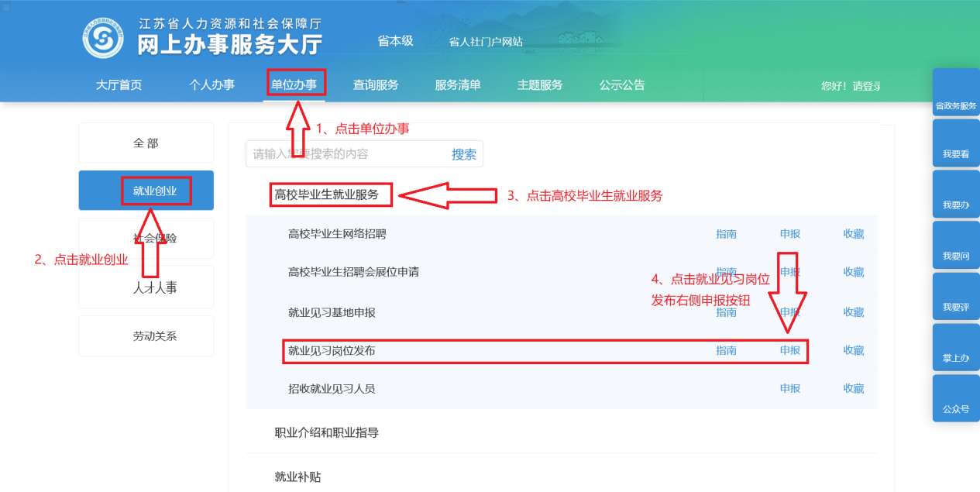Open the 我要看 sidebar button
The height and width of the screenshot is (492, 980).
click(x=956, y=143)
